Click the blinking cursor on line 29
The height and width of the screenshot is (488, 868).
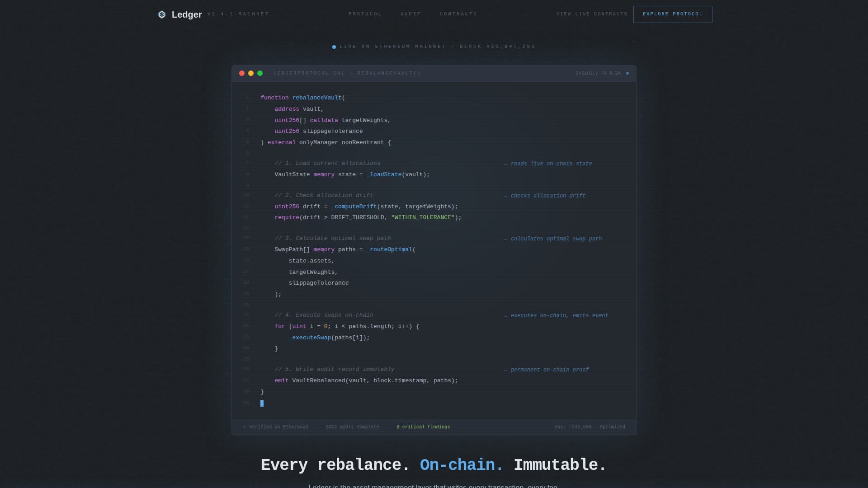pyautogui.click(x=262, y=403)
